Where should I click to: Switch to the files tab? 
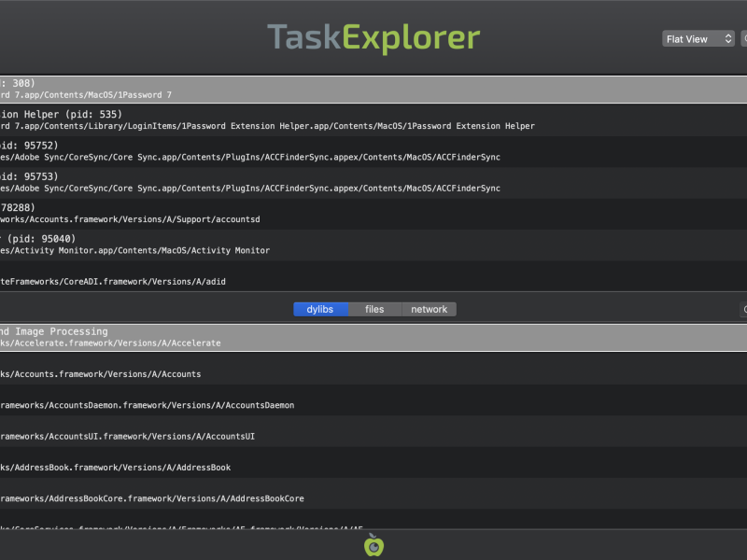tap(375, 310)
